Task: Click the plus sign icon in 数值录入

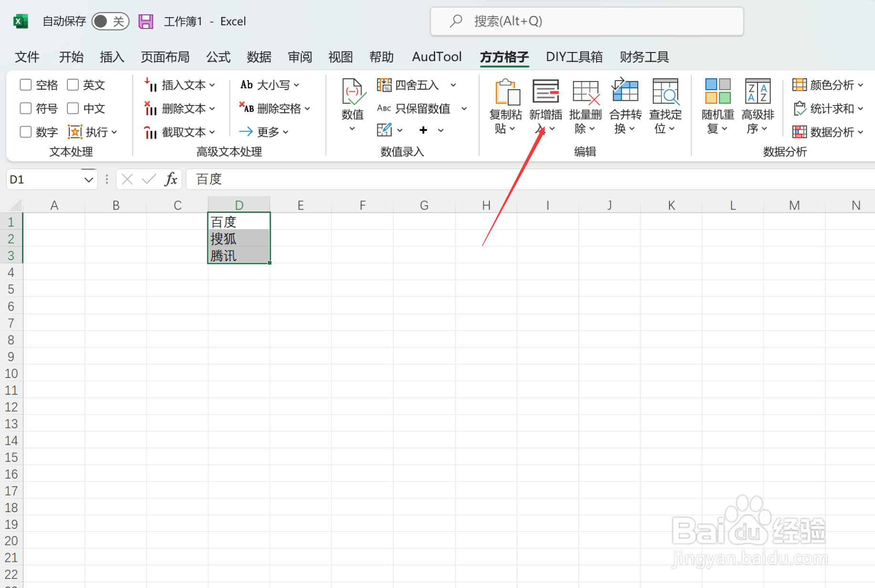Action: [423, 130]
